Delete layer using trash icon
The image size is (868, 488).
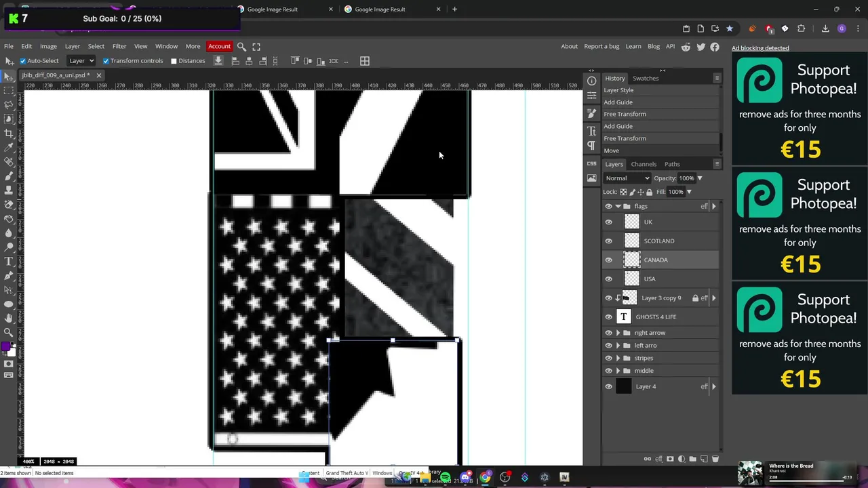click(715, 459)
